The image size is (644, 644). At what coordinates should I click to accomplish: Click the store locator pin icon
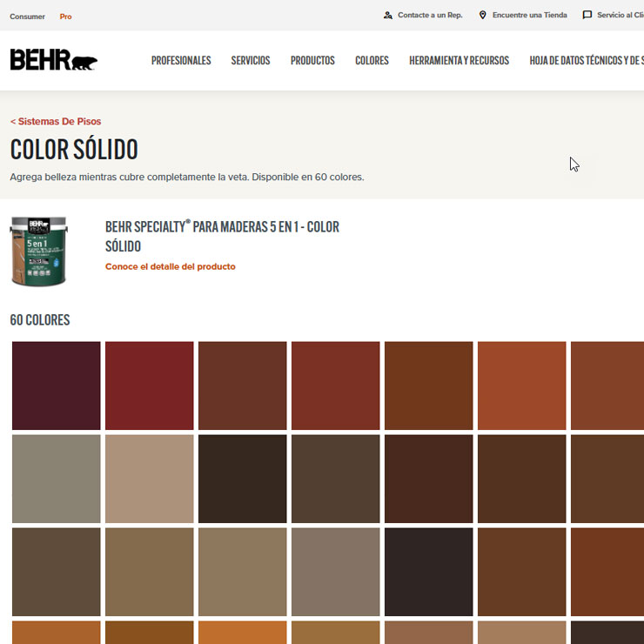tap(483, 15)
